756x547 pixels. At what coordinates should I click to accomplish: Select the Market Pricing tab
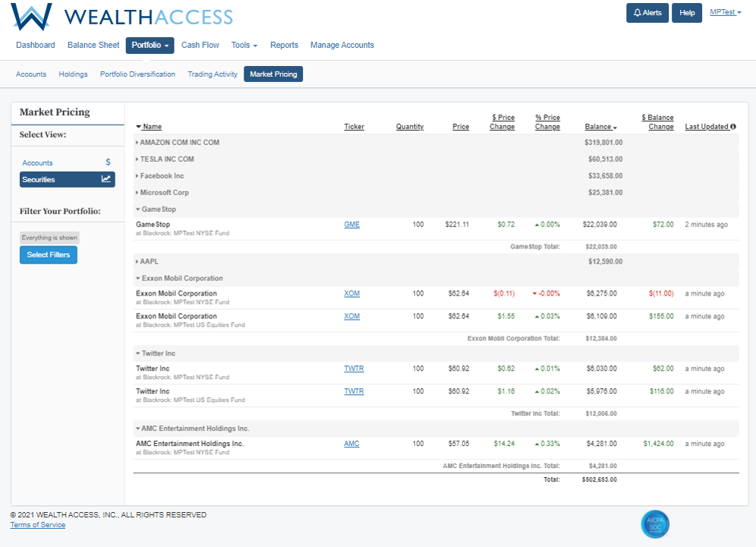pyautogui.click(x=273, y=74)
